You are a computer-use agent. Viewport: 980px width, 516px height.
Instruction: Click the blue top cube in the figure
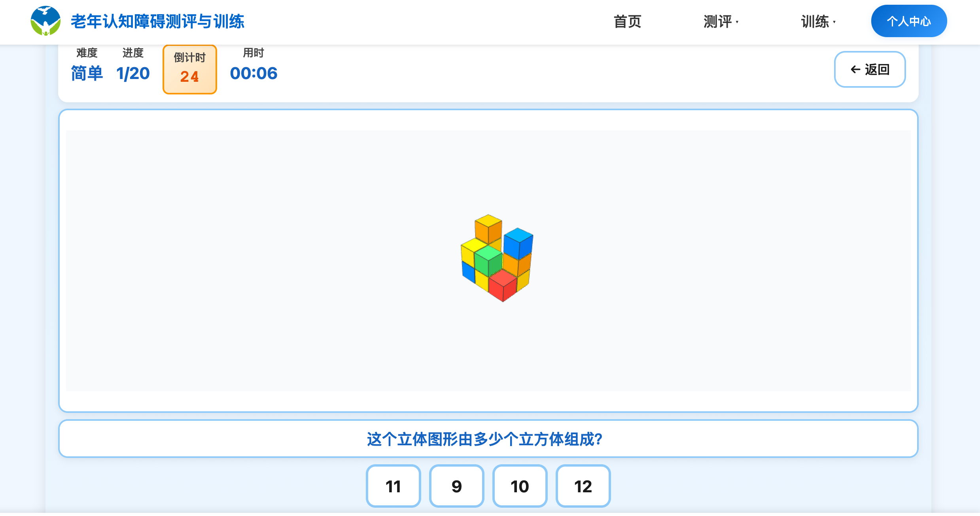coord(519,243)
